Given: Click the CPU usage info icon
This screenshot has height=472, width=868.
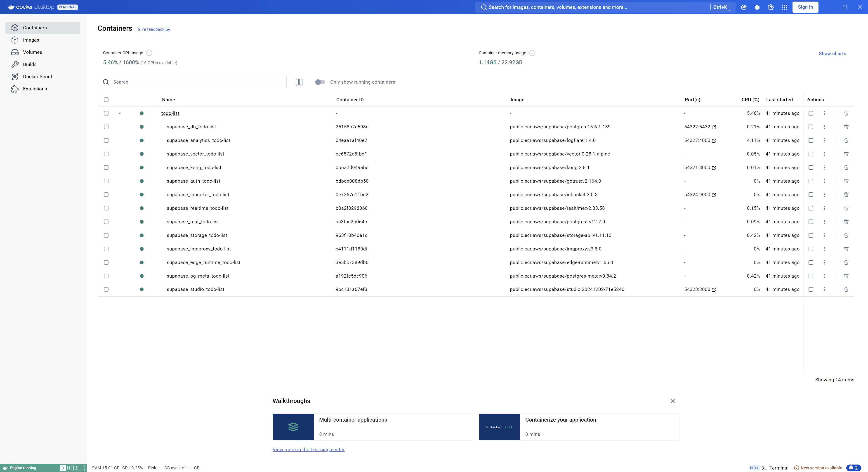Looking at the screenshot, I should (x=149, y=53).
